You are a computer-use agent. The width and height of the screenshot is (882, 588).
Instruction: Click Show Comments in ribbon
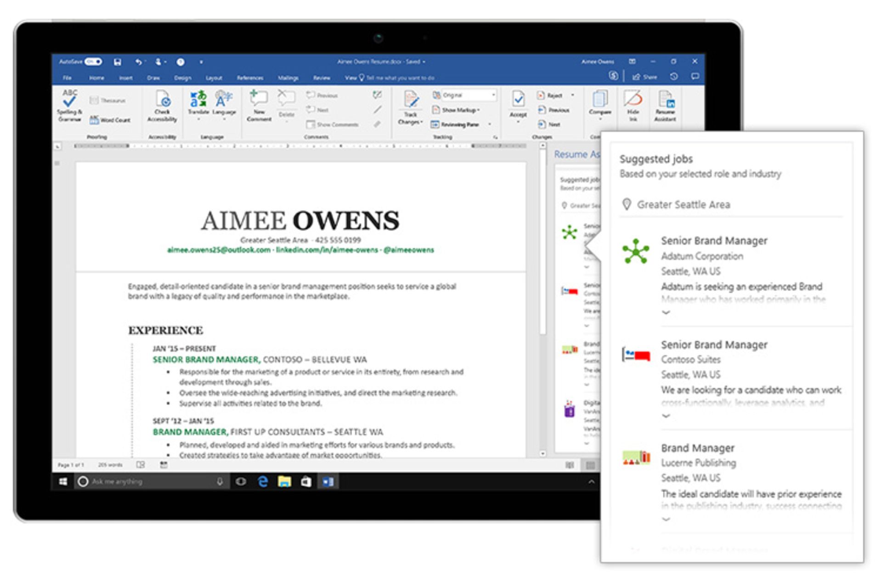(332, 124)
